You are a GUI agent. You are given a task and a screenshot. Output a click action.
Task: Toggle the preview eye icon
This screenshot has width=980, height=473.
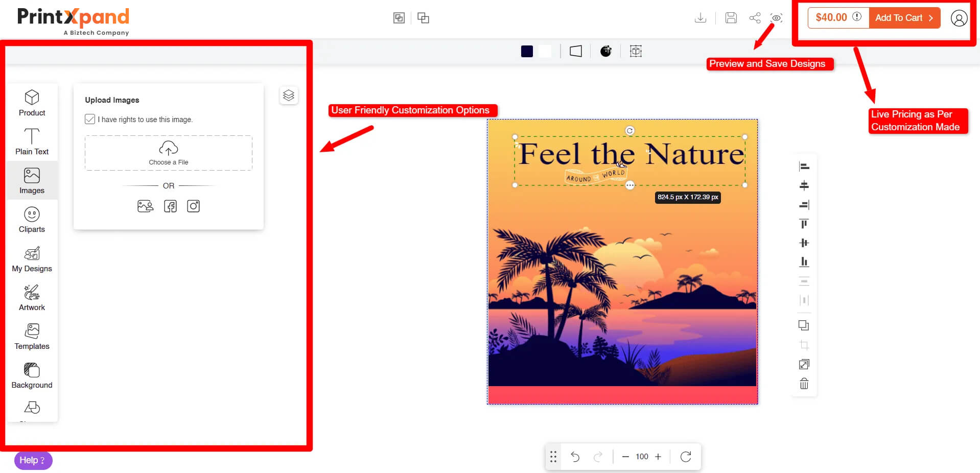[x=777, y=18]
